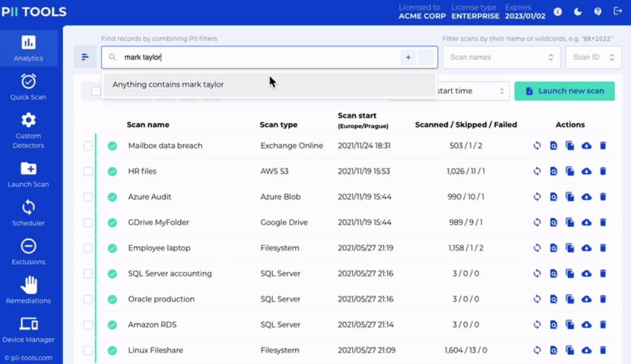Screen dimensions: 631x364
Task: Click the Launch new scan button
Action: pos(564,91)
